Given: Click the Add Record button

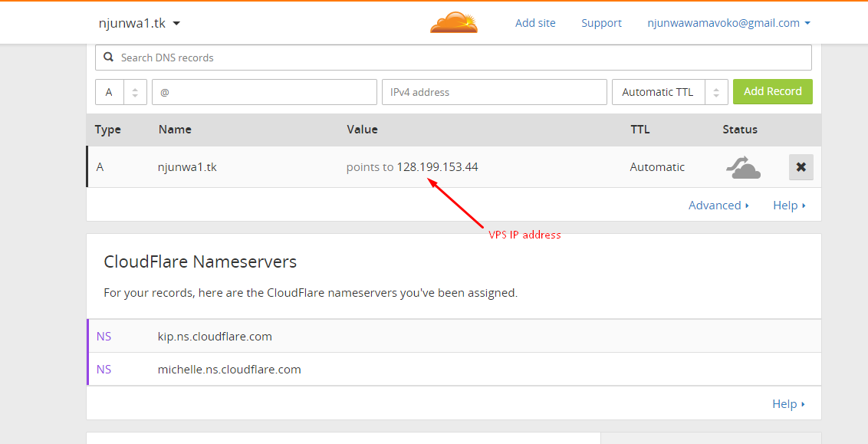Looking at the screenshot, I should point(772,91).
